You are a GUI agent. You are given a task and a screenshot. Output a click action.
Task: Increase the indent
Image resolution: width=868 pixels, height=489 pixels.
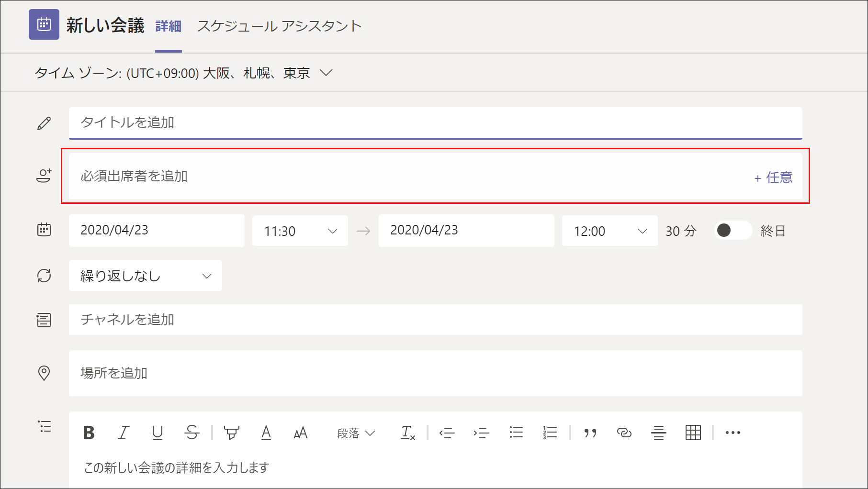click(482, 433)
